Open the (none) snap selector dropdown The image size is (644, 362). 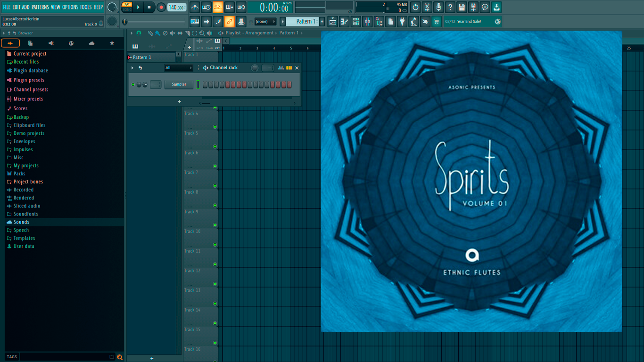(x=265, y=21)
